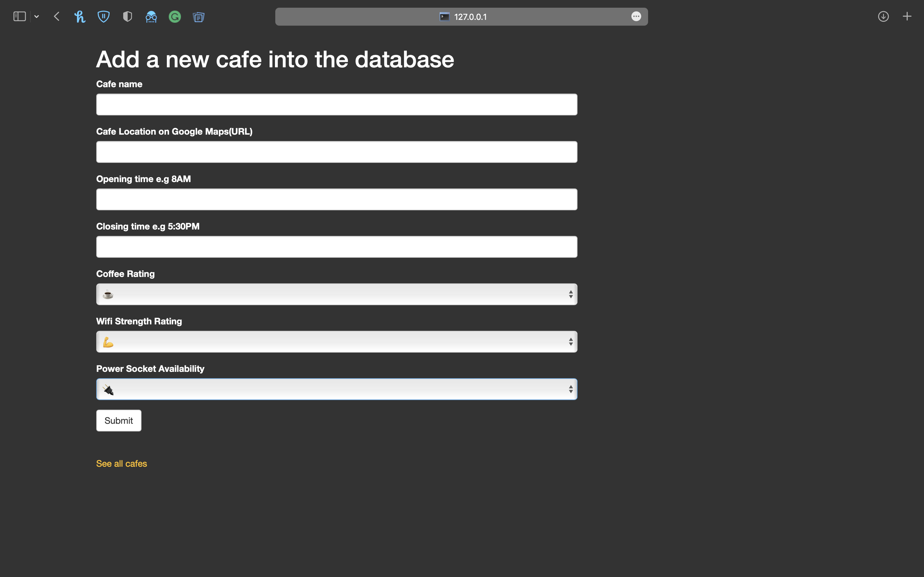Open the Coffee Rating dropdown
924x577 pixels.
336,294
